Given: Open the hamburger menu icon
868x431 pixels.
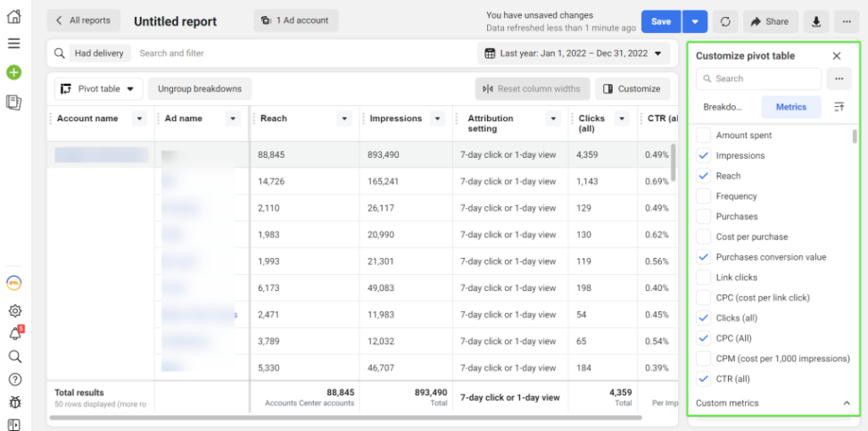Looking at the screenshot, I should [13, 44].
